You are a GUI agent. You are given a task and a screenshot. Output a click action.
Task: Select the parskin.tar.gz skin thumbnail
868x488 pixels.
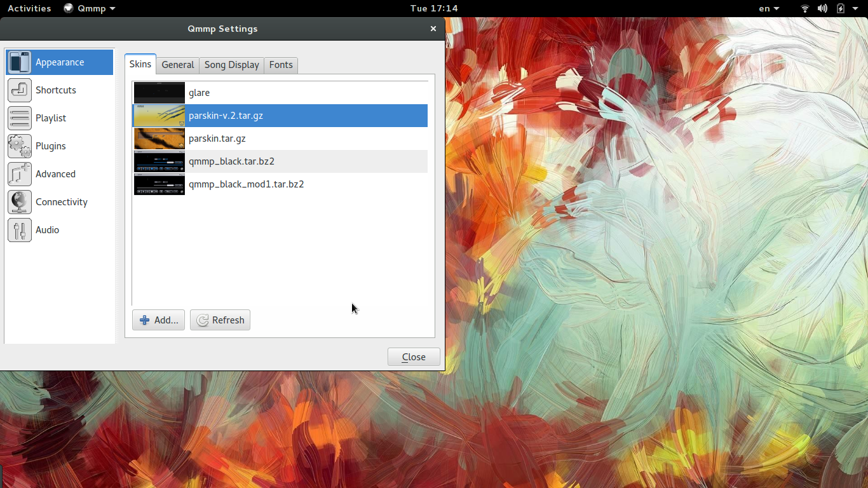pos(159,139)
